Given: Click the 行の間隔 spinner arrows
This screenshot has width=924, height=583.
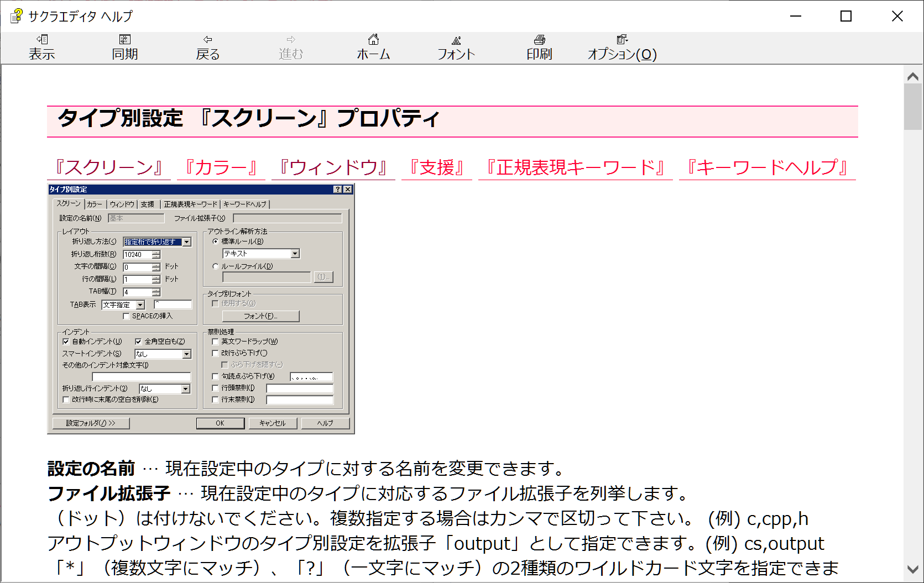Looking at the screenshot, I should (x=156, y=280).
